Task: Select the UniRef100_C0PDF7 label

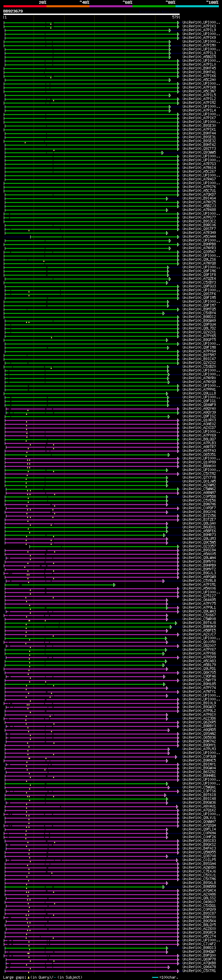Action: coord(199,508)
